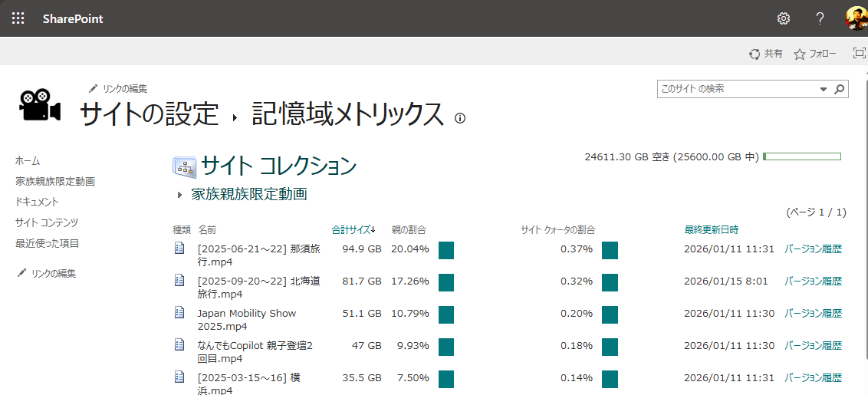
Task: Click inside the このサイトの検索 search box
Action: coord(736,89)
